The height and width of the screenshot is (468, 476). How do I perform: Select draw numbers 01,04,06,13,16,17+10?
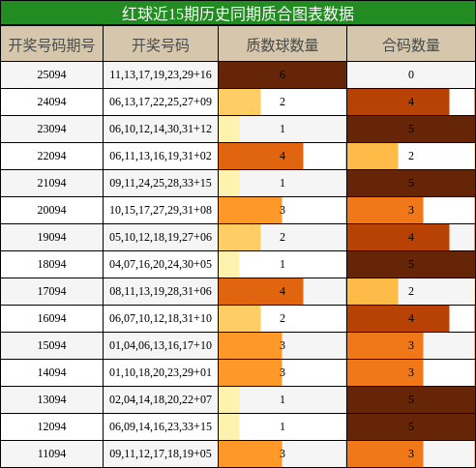pos(161,345)
